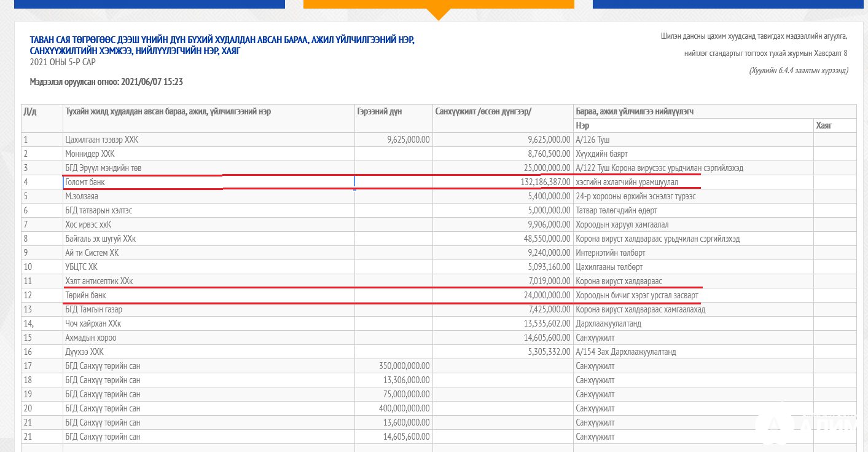Screen dimensions: 868x452
Task: Click the funding amount 13,535,602.00
Action: point(547,323)
